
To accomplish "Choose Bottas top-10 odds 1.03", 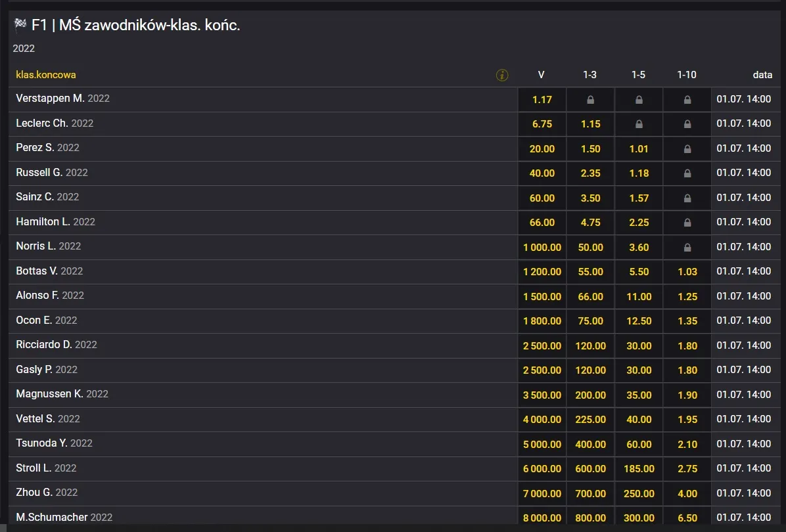I will click(x=687, y=271).
